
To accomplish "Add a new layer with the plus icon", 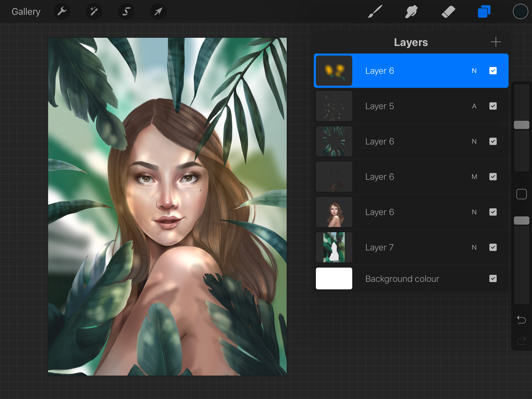I will 495,42.
